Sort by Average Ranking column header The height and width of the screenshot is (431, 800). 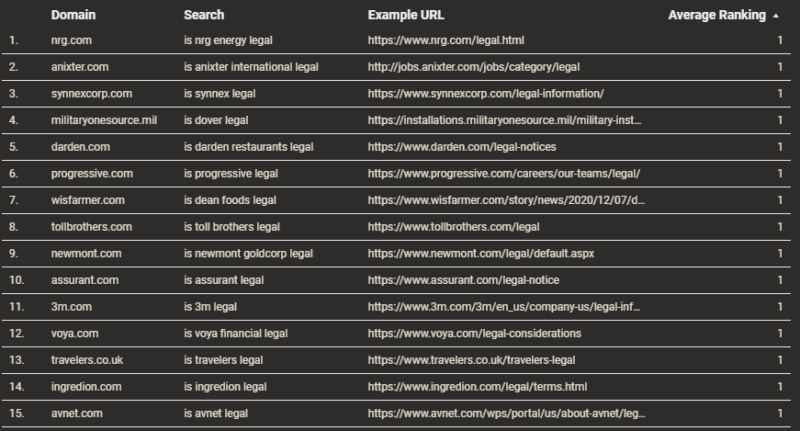point(717,16)
